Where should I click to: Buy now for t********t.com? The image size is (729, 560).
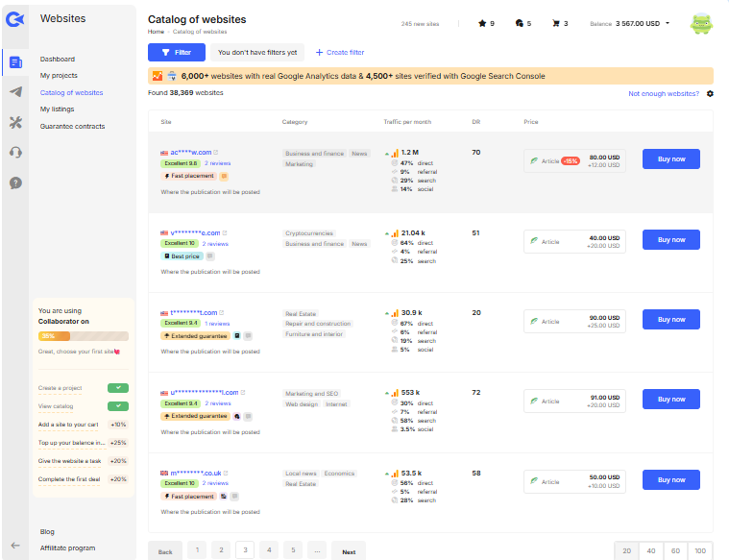coord(670,320)
